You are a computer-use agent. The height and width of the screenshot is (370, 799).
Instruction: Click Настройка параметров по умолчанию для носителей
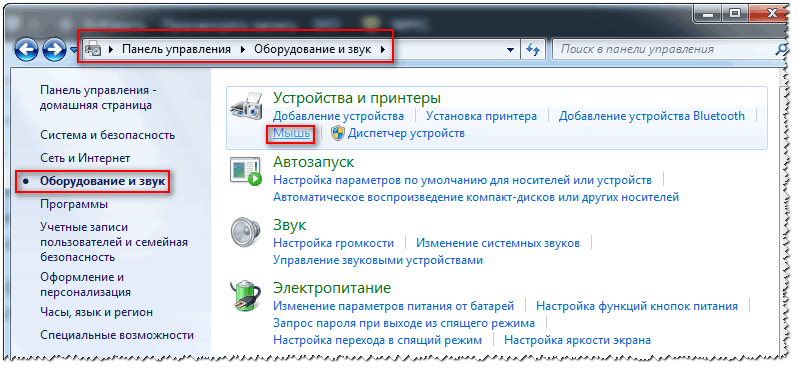coord(462,180)
